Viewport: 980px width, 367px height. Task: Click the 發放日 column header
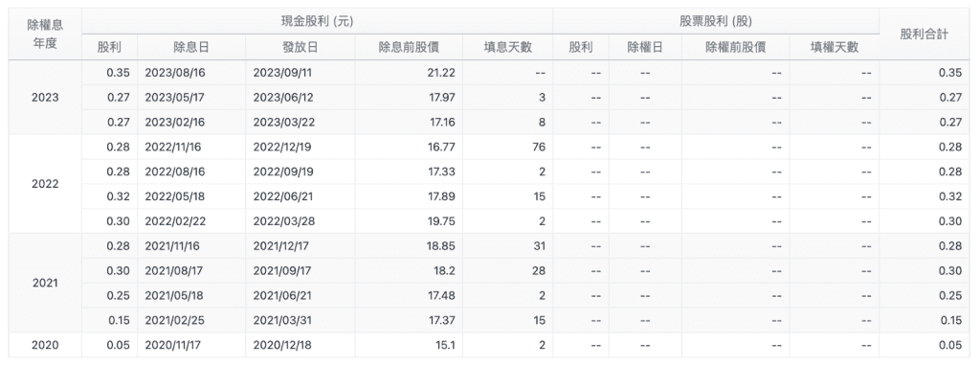coord(300,48)
